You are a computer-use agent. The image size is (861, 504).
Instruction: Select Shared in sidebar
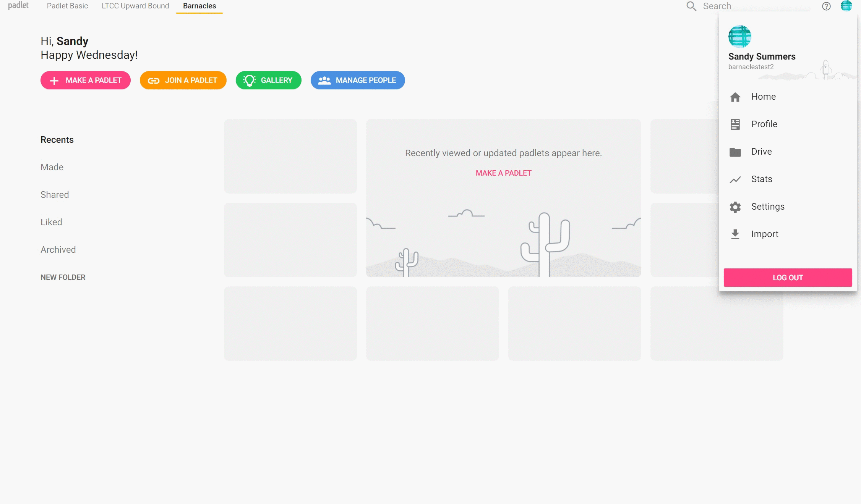coord(55,195)
